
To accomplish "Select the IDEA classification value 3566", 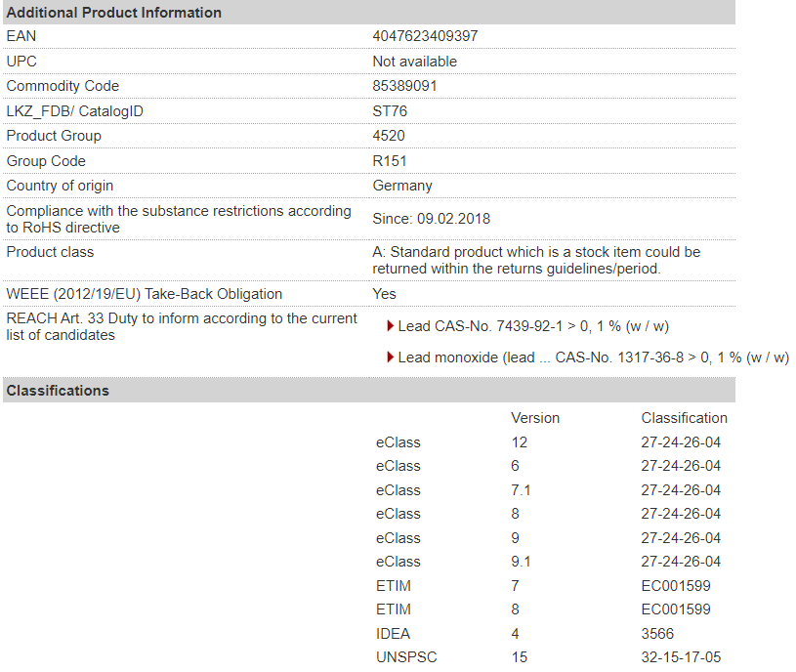I will click(x=657, y=634).
